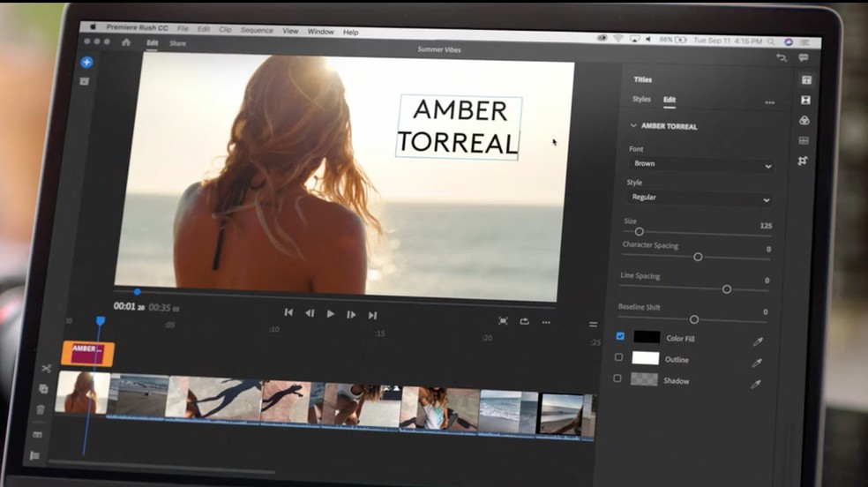Open Spotlight search in the menu bar
Image resolution: width=868 pixels, height=487 pixels.
coord(771,41)
